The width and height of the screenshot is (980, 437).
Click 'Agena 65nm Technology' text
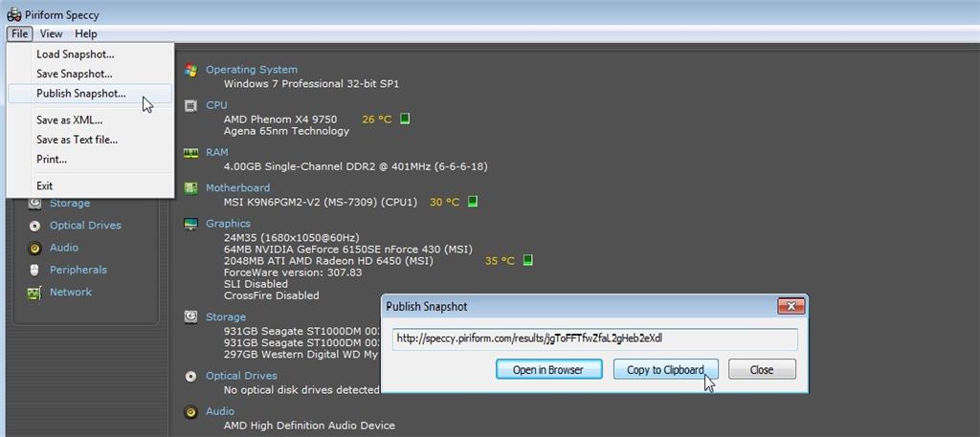point(286,131)
